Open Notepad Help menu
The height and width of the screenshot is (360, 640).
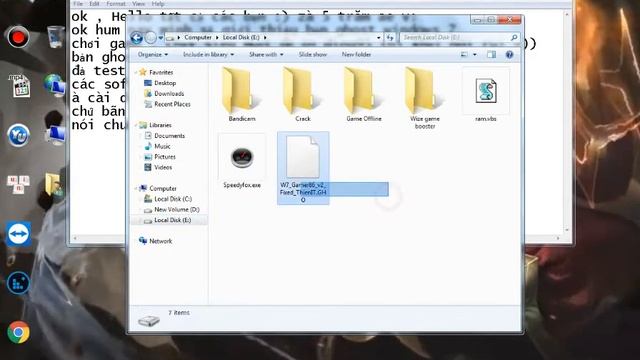coord(158,4)
